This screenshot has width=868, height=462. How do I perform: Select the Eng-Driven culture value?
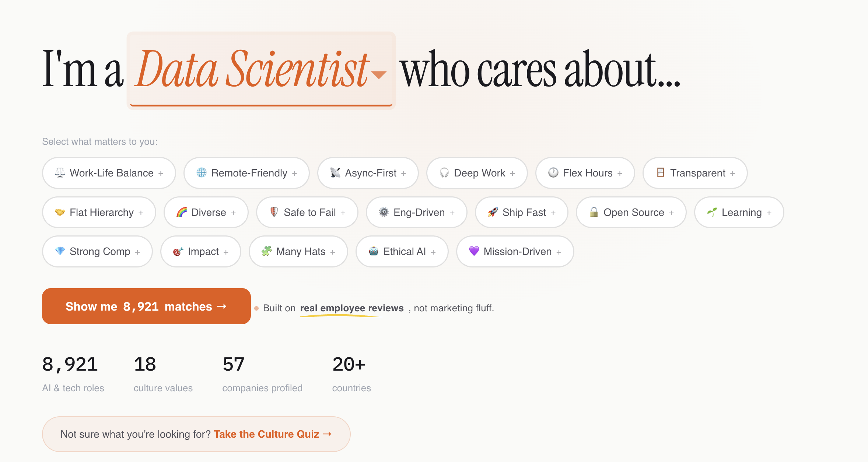416,212
